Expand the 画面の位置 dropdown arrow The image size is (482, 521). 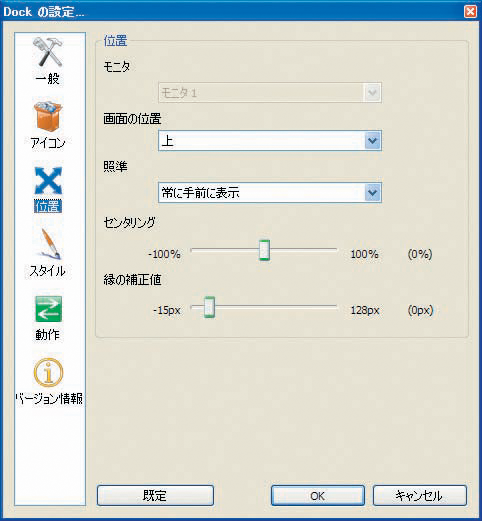[x=372, y=141]
